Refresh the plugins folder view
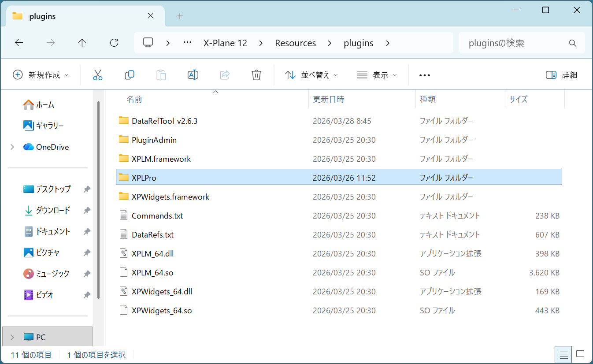 point(114,43)
